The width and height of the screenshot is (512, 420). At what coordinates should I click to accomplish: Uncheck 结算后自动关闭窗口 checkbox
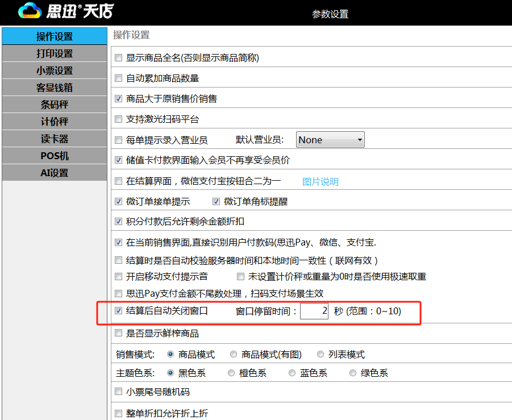(x=119, y=311)
